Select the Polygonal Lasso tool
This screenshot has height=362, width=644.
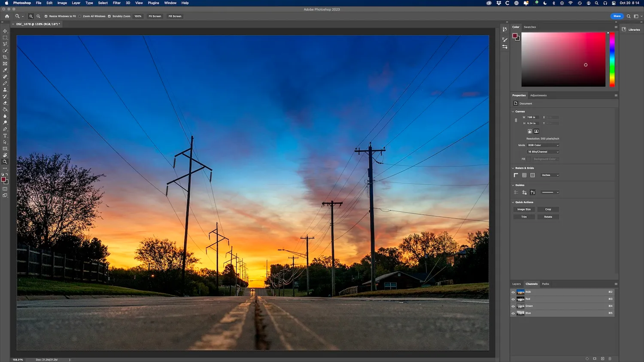(5, 44)
